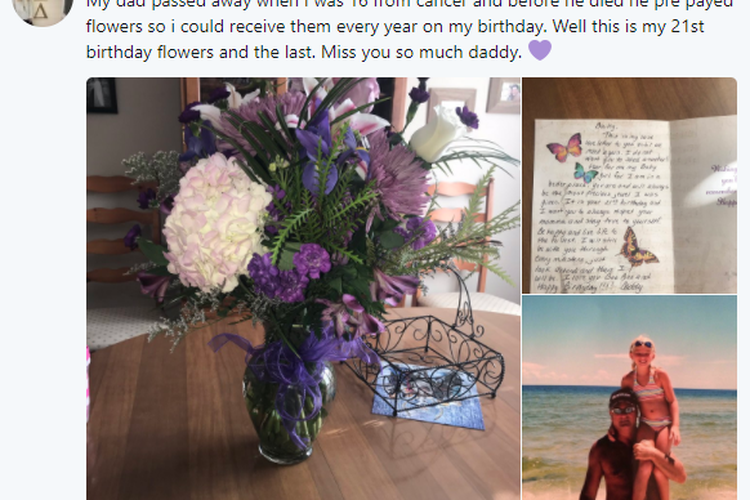Image resolution: width=750 pixels, height=500 pixels.
Task: Click the teal butterfly sticker on the letter
Action: pos(585,172)
